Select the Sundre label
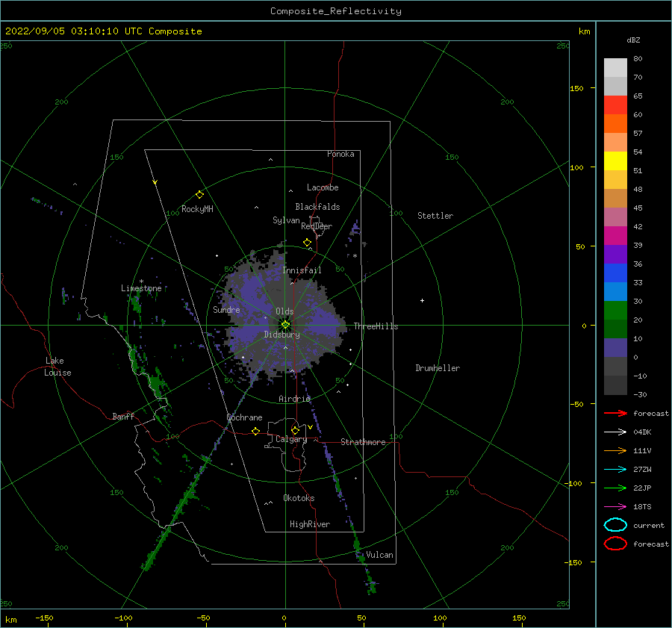The height and width of the screenshot is (628, 672). point(226,310)
